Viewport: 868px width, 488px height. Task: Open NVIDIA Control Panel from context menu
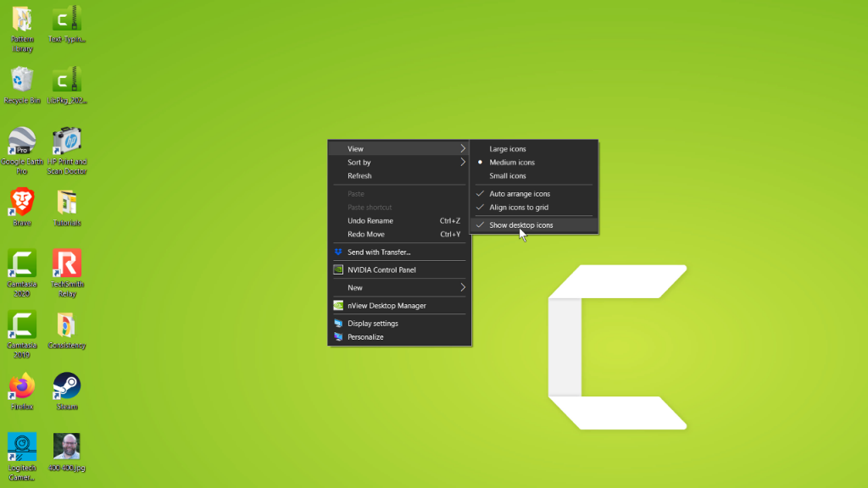coord(400,269)
